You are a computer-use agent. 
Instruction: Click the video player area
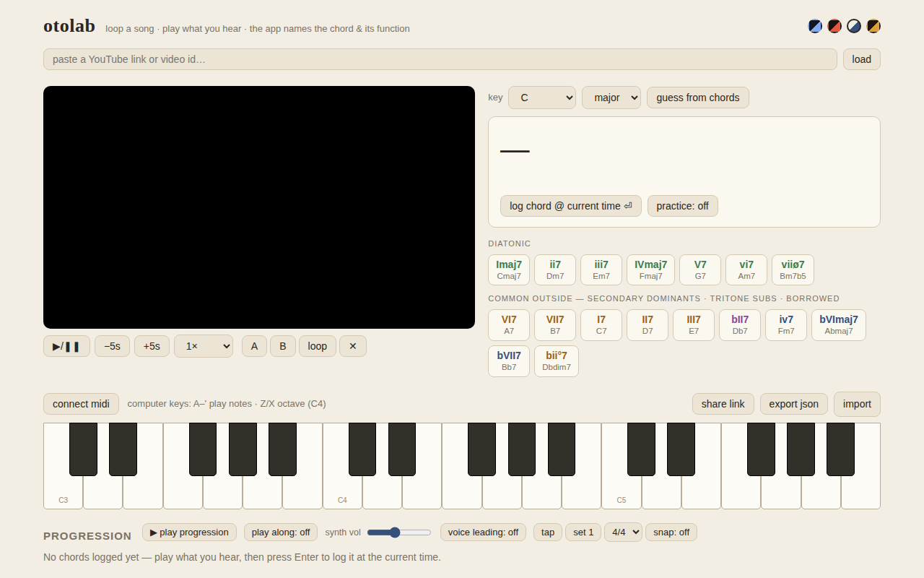(x=259, y=207)
